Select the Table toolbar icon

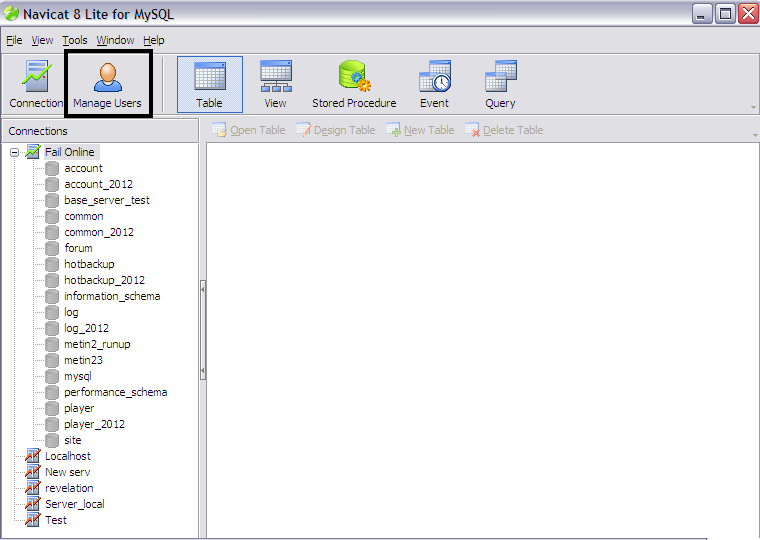[210, 84]
